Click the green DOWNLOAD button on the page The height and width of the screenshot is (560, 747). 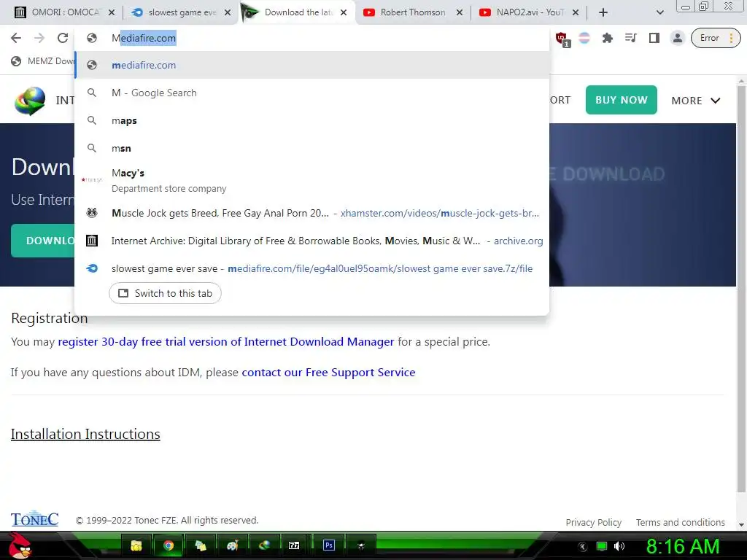click(43, 241)
